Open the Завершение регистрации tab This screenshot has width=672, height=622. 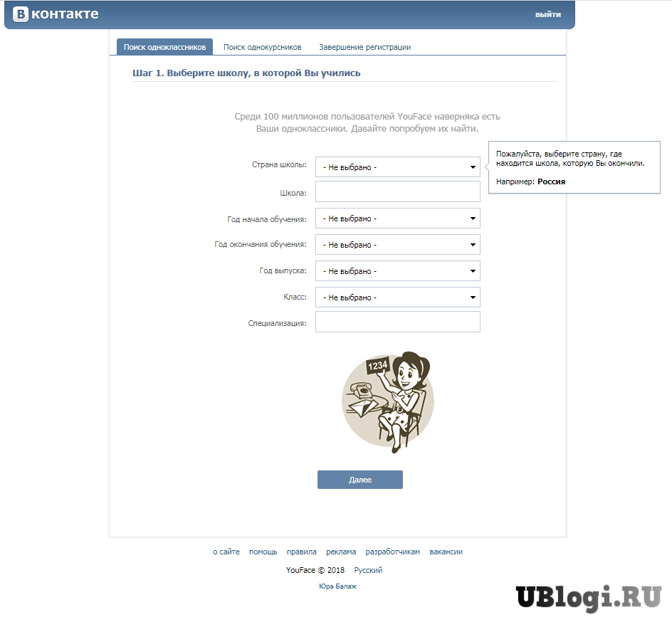coord(364,47)
